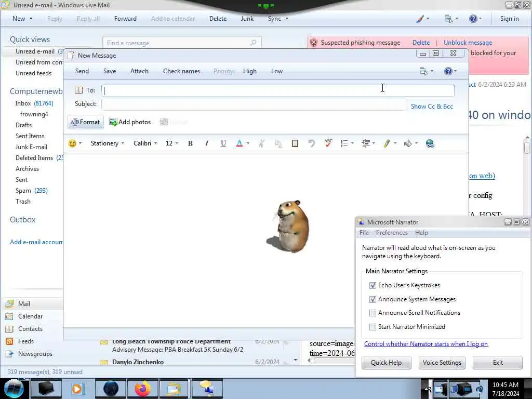
Task: Enable Announce Scroll Notifications checkbox
Action: tap(373, 313)
